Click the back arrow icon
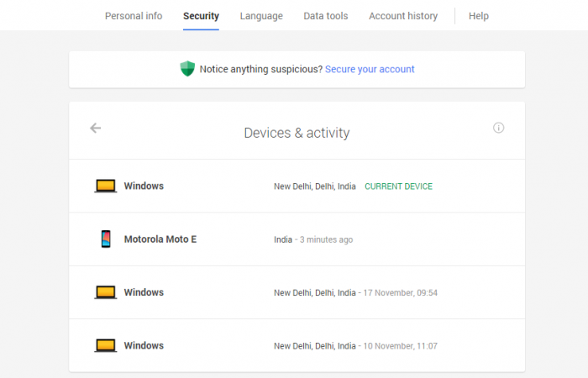Viewport: 588px width, 378px height. (96, 129)
